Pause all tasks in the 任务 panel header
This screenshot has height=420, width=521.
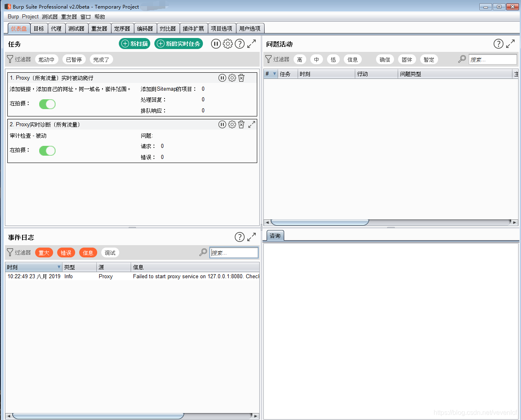pyautogui.click(x=216, y=44)
